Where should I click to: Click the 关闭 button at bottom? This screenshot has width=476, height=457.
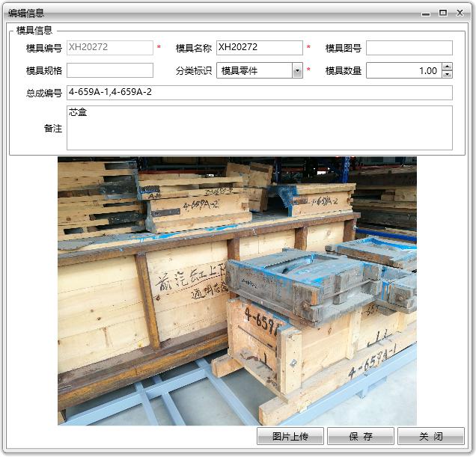430,436
